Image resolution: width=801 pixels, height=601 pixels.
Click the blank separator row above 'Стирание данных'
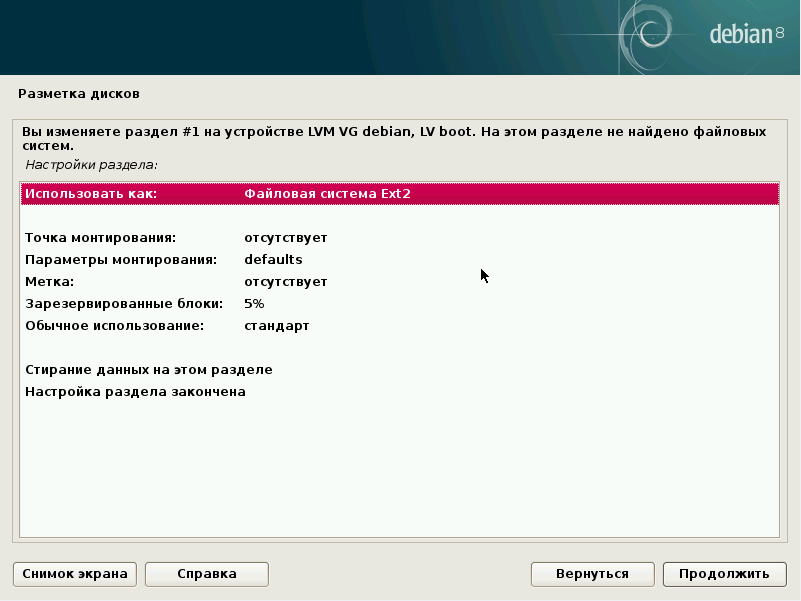tap(399, 348)
